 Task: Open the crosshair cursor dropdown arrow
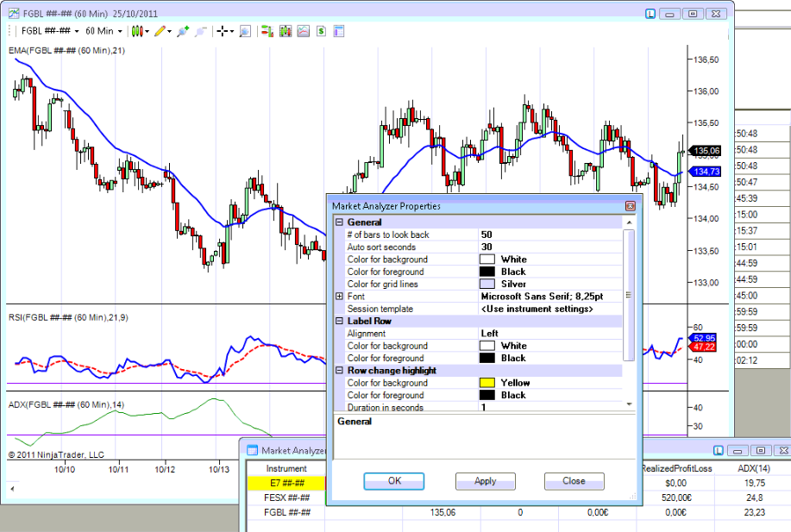(x=231, y=32)
